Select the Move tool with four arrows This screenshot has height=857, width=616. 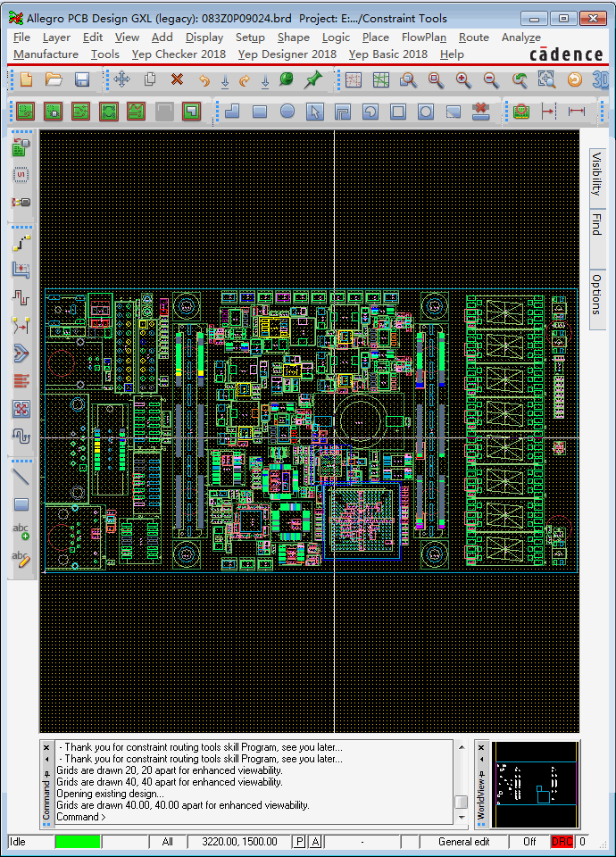coord(122,80)
